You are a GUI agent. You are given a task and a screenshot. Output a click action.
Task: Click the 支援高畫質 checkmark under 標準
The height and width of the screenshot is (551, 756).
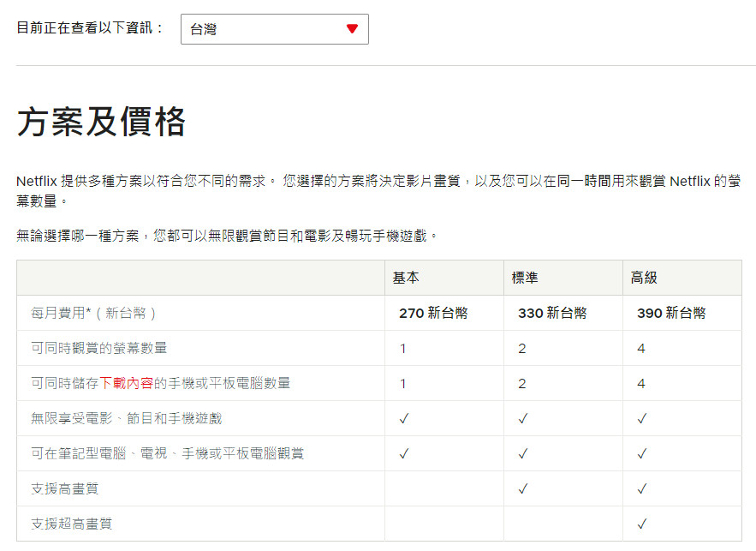pos(523,488)
